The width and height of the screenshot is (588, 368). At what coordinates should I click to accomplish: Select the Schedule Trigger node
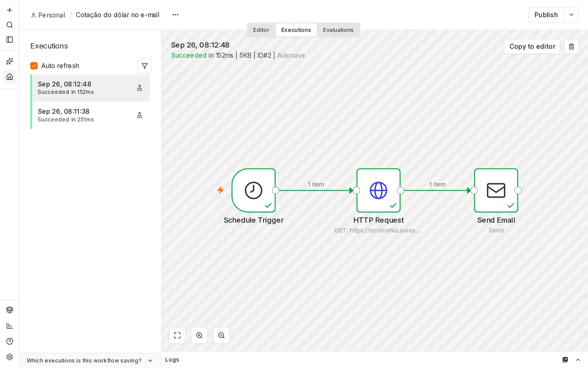coord(254,190)
